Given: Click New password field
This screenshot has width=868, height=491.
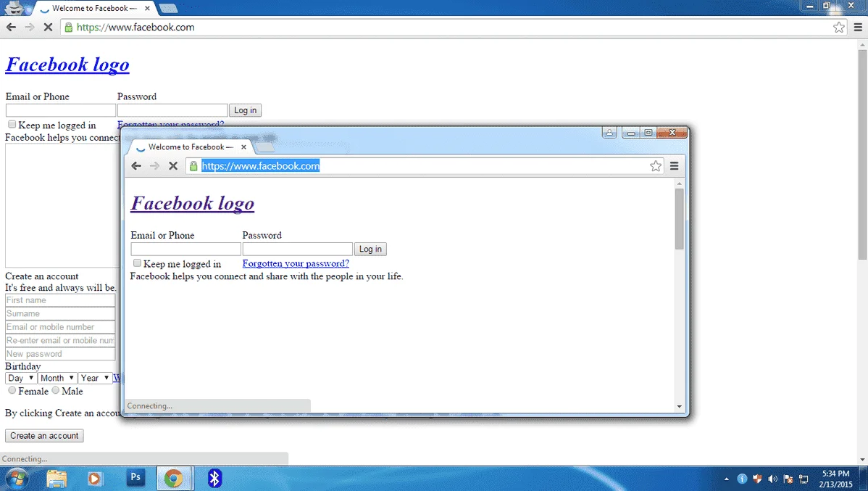Looking at the screenshot, I should point(60,354).
